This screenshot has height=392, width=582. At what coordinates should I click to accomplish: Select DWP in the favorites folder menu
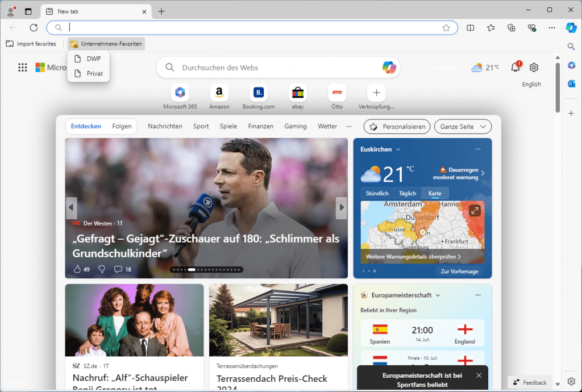tap(93, 58)
